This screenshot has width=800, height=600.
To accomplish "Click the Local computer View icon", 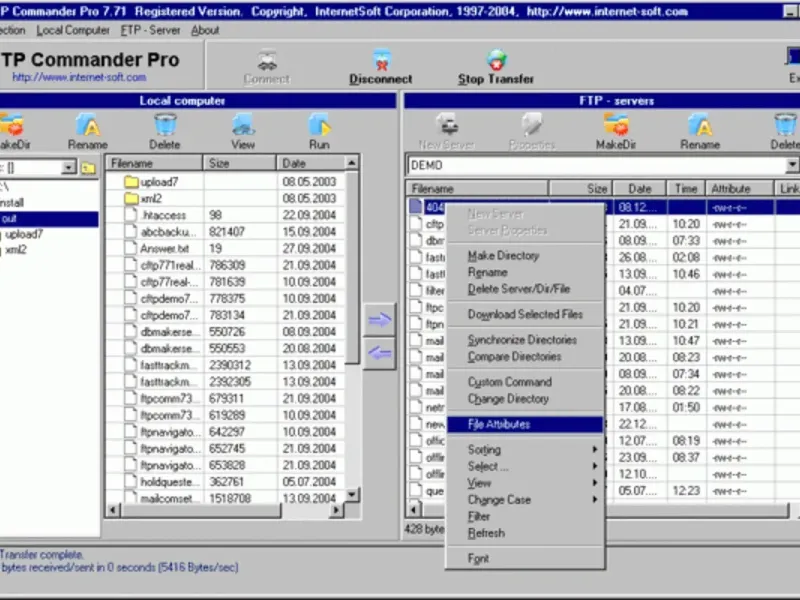I will (x=243, y=124).
